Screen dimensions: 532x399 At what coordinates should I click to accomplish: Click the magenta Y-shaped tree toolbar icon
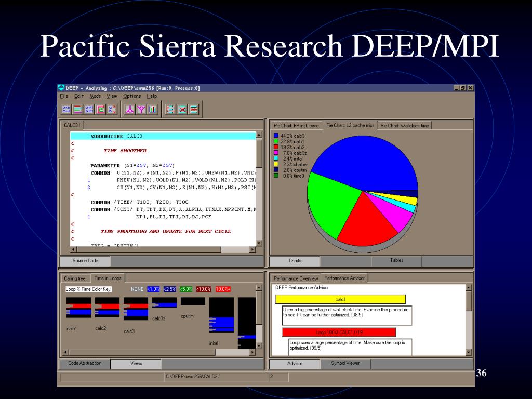141,109
